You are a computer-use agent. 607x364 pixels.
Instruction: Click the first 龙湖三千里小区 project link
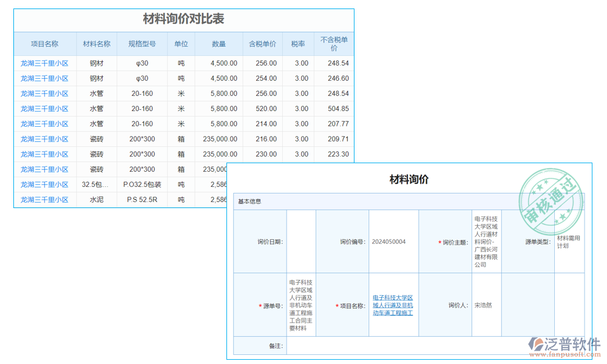coord(46,63)
